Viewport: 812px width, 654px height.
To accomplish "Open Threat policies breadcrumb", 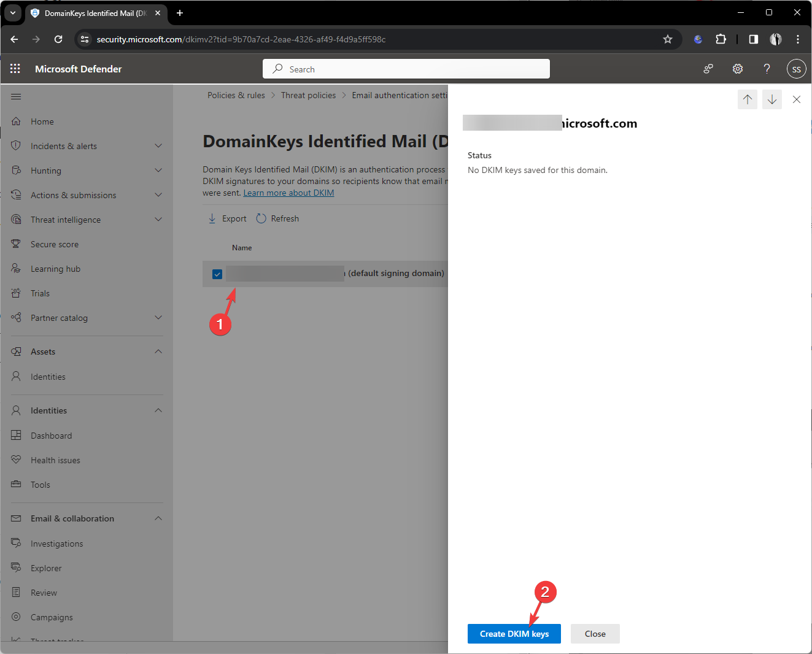I will [x=308, y=95].
